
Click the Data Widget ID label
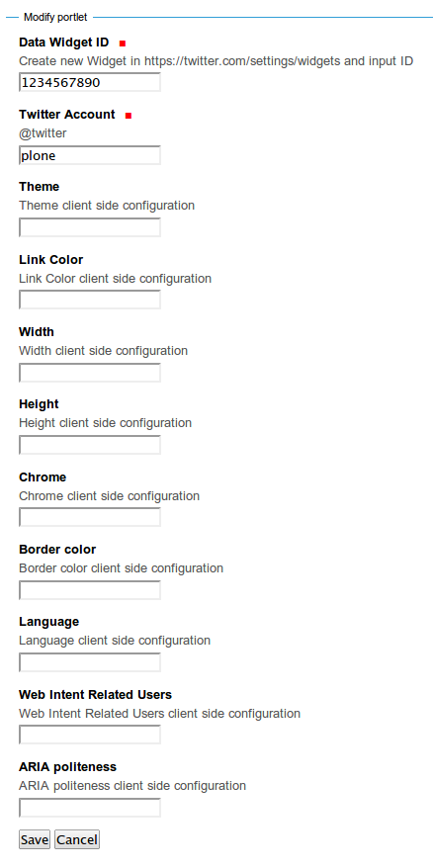[63, 43]
